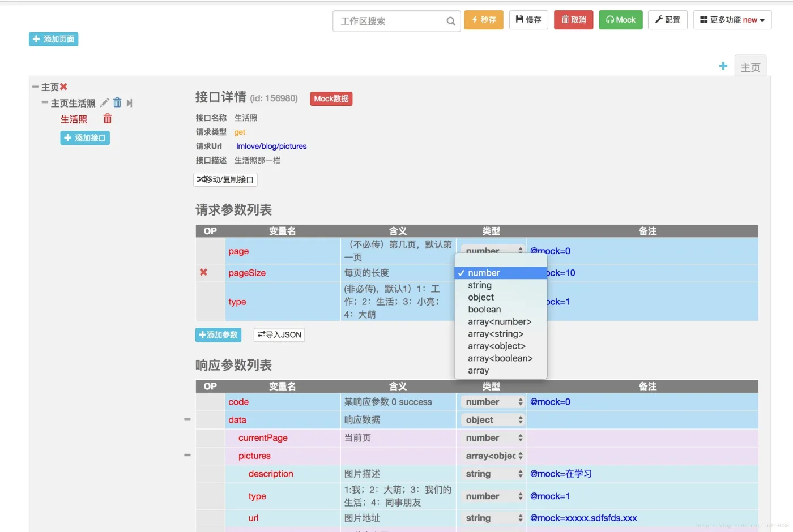Click the request type variable name cell
Viewport: 793px width, 532px height.
pyautogui.click(x=283, y=302)
